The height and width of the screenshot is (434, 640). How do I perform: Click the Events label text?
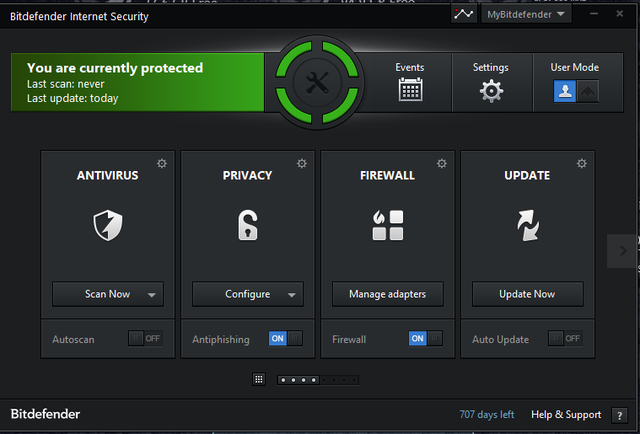point(410,67)
